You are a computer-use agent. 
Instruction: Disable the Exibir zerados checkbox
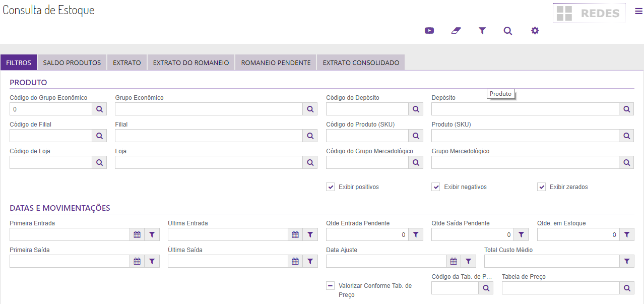542,187
